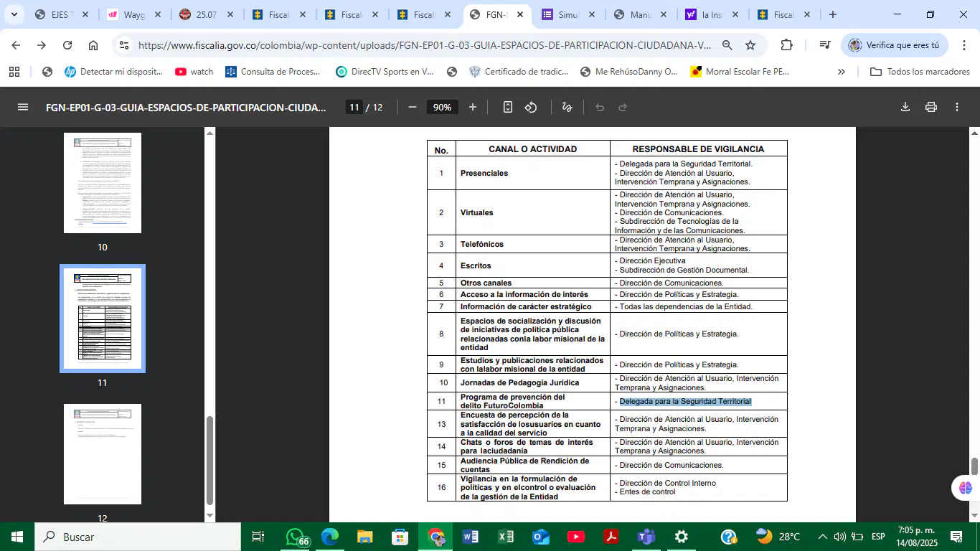Click the 'Verifica que eres tú' profile button
Screen dimensions: 980x551
pos(894,45)
